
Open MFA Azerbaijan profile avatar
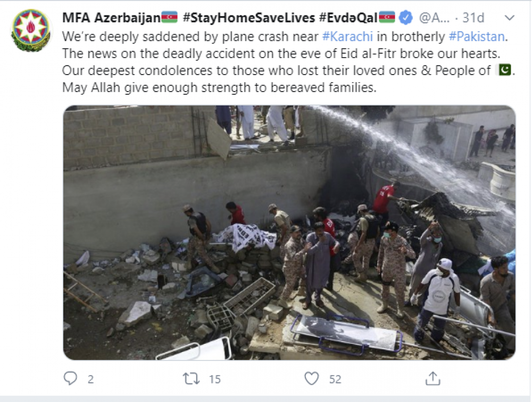31,30
